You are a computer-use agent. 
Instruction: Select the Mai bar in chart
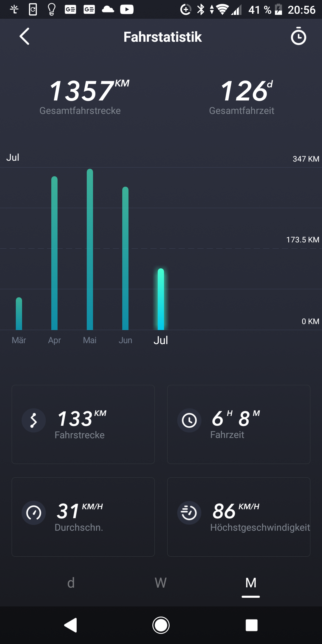coord(90,250)
